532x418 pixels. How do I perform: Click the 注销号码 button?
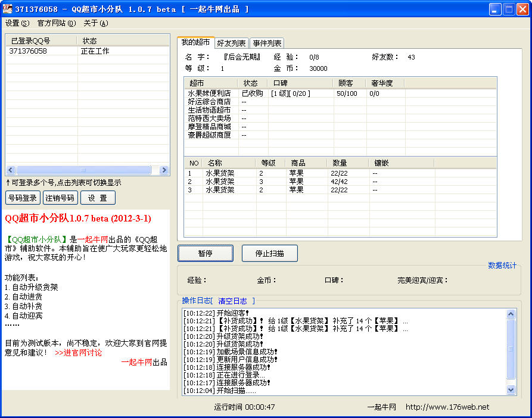click(60, 197)
